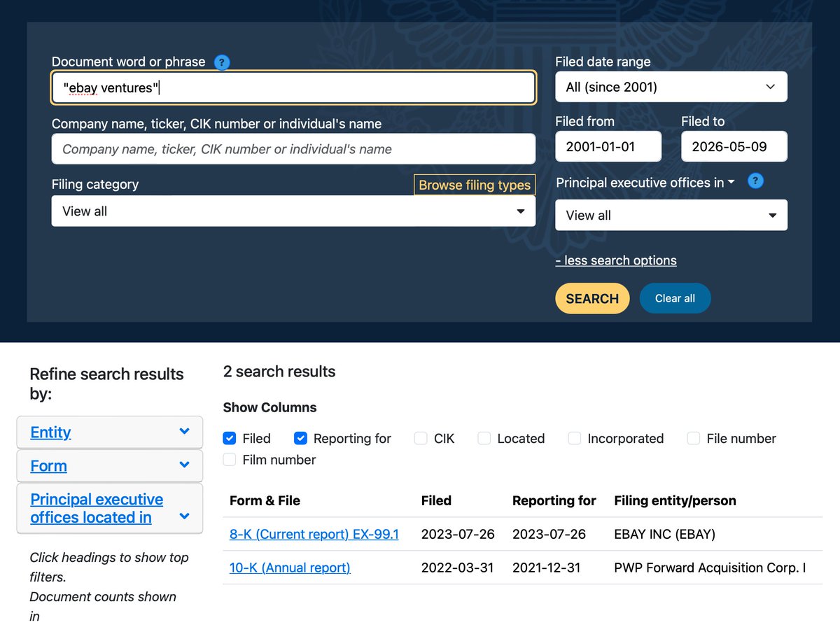Enable the CIK column checkbox
This screenshot has width=840, height=627.
[421, 438]
